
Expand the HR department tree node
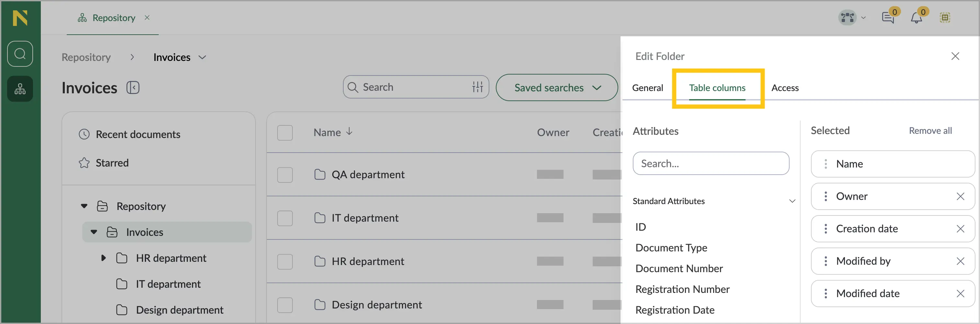[104, 258]
